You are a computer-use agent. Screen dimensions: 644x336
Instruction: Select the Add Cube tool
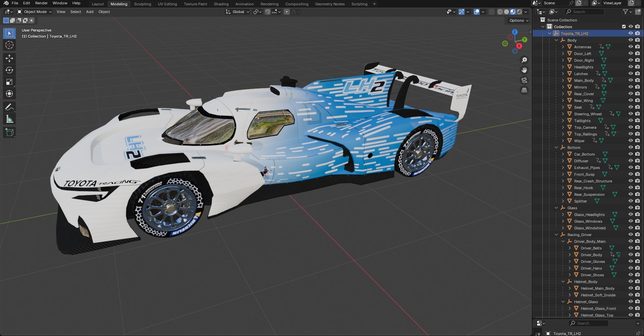[x=9, y=132]
